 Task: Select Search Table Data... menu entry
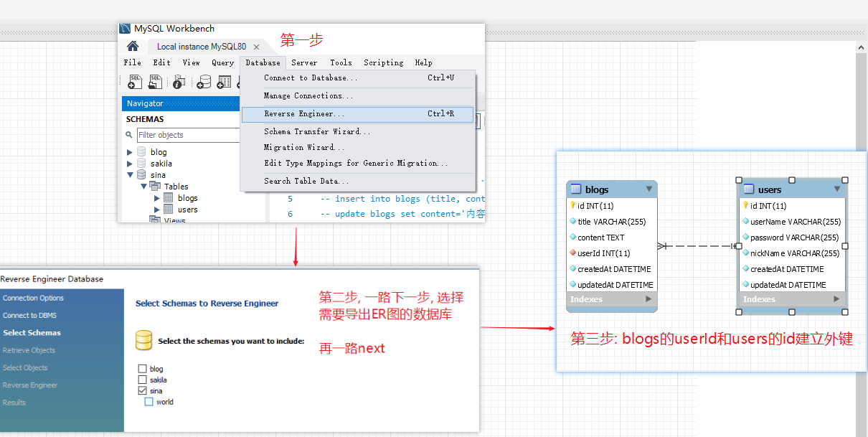(357, 181)
